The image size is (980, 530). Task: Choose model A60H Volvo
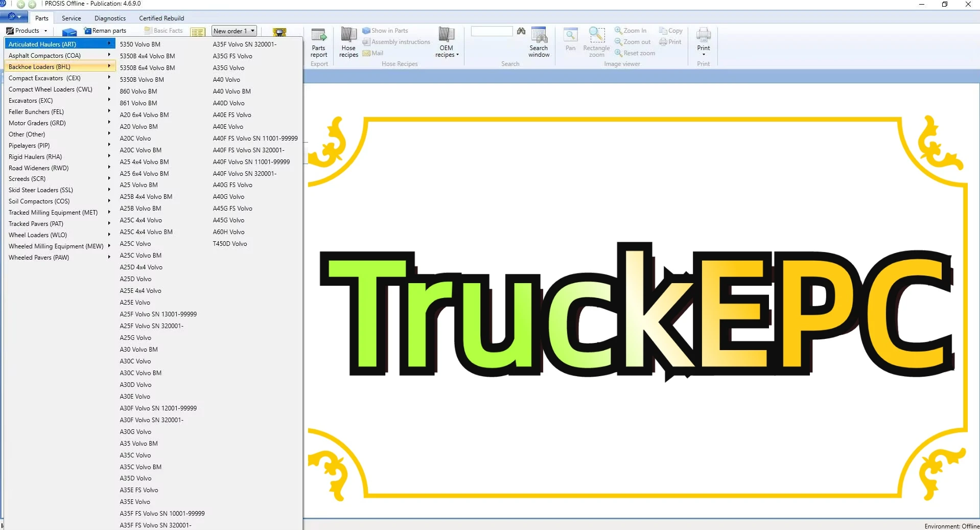[228, 232]
